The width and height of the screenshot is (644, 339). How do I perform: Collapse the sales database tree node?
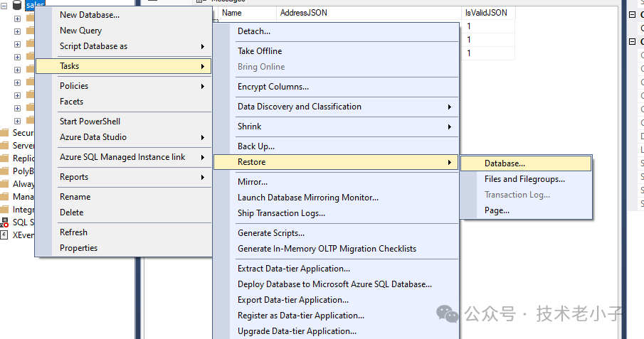[x=4, y=4]
